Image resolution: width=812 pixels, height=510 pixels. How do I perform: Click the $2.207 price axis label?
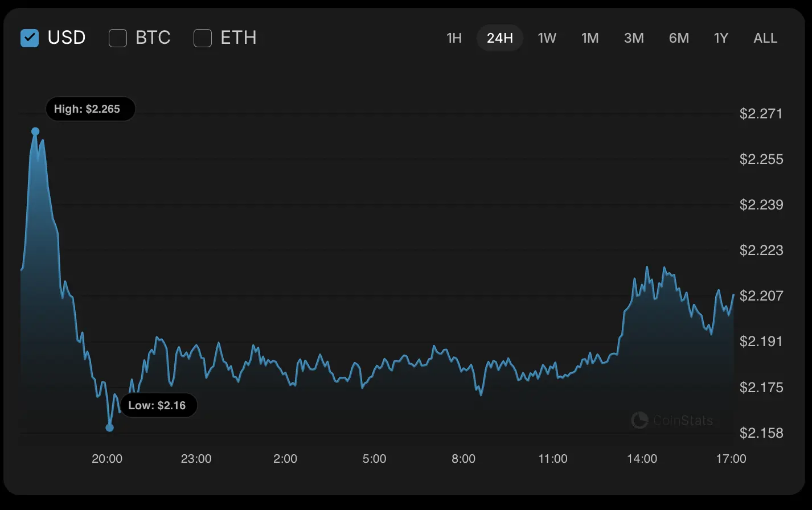761,295
